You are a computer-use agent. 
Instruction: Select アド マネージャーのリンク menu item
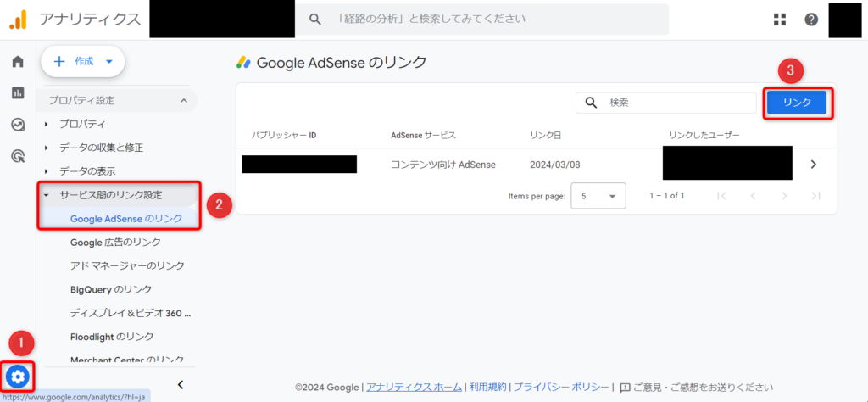tap(127, 265)
